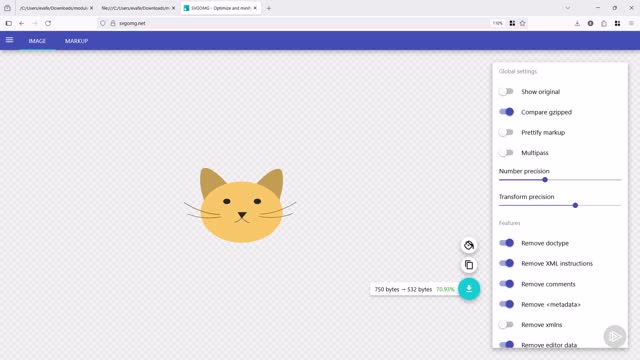Open the Firefox View icon at the tab strip start
640x360 pixels.
tap(7, 8)
